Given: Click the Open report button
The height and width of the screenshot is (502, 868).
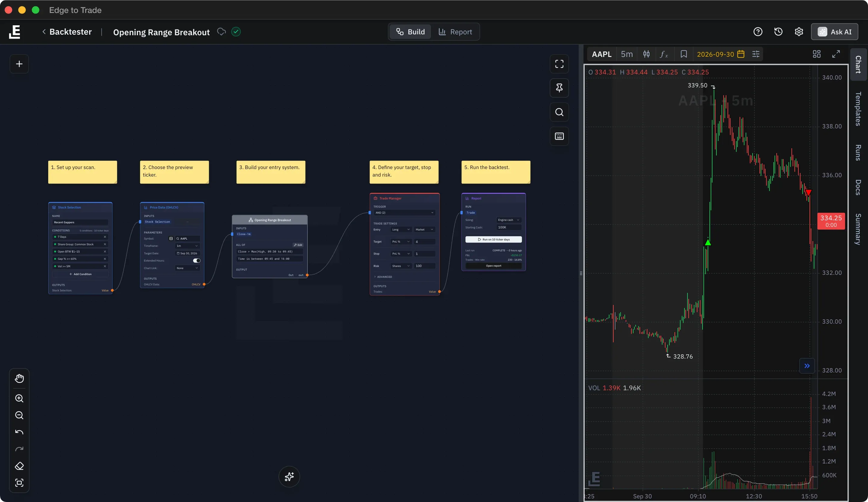Looking at the screenshot, I should tap(493, 266).
